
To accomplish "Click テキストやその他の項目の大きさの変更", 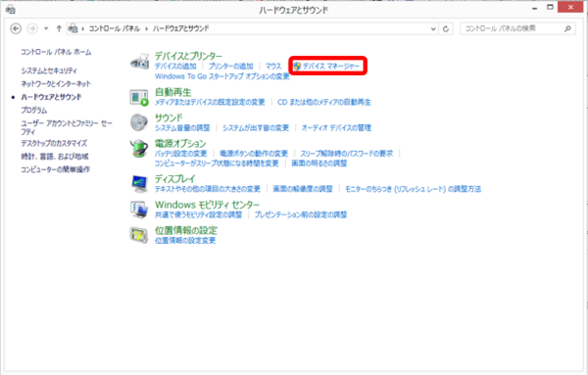I will tap(208, 189).
